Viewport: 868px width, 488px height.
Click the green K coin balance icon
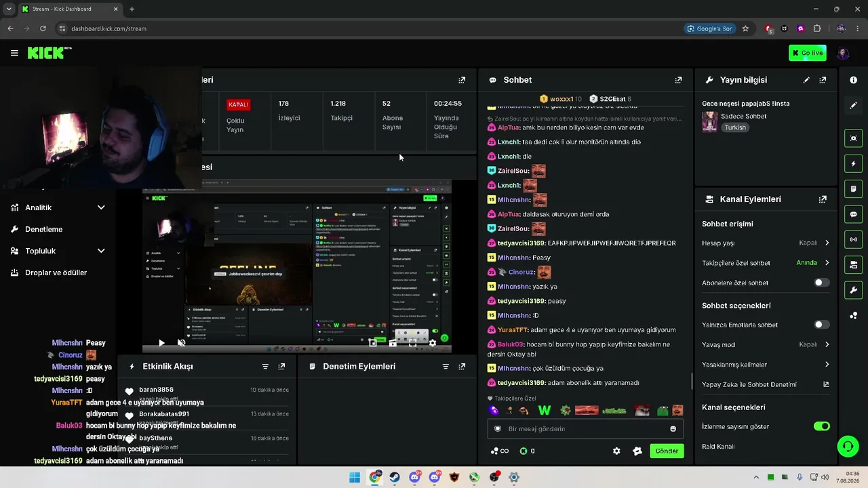click(x=524, y=451)
